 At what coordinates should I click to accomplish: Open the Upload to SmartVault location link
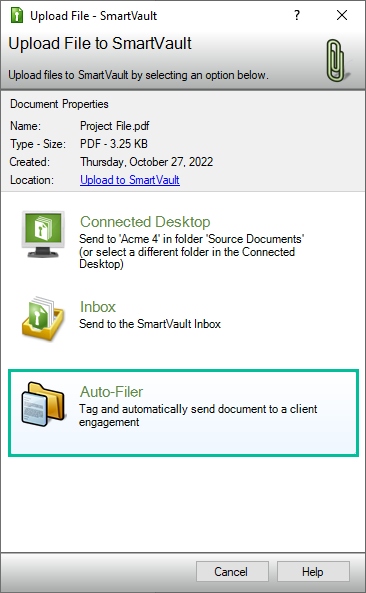130,180
